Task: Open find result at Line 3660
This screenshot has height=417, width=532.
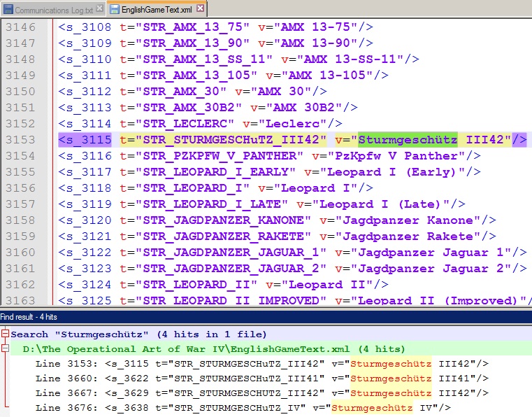Action: pyautogui.click(x=262, y=379)
